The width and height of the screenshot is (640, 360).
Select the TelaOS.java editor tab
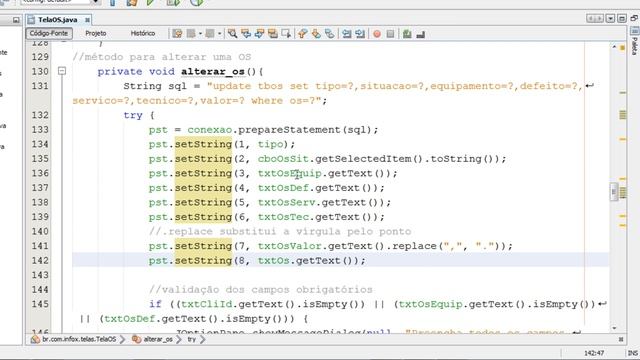58,20
